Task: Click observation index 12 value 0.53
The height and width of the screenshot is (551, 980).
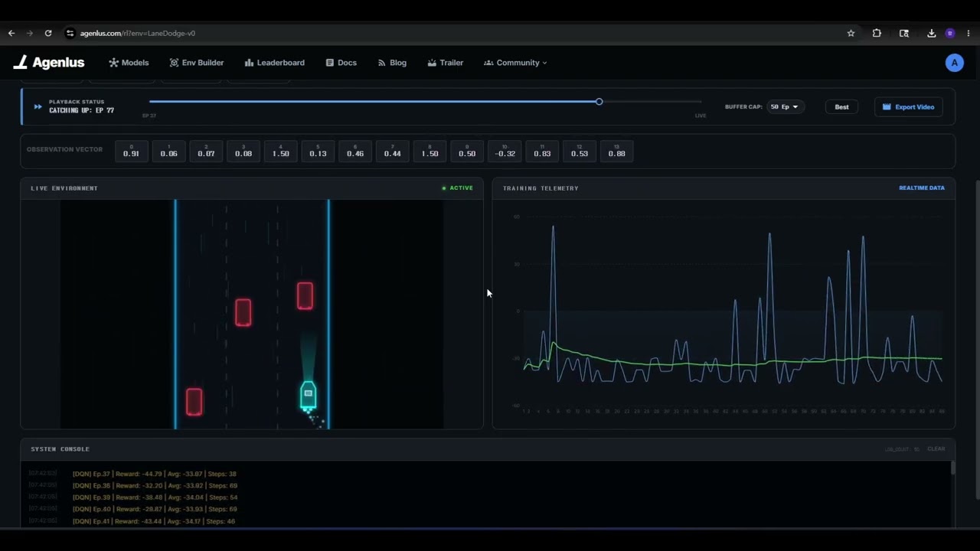Action: pyautogui.click(x=580, y=151)
